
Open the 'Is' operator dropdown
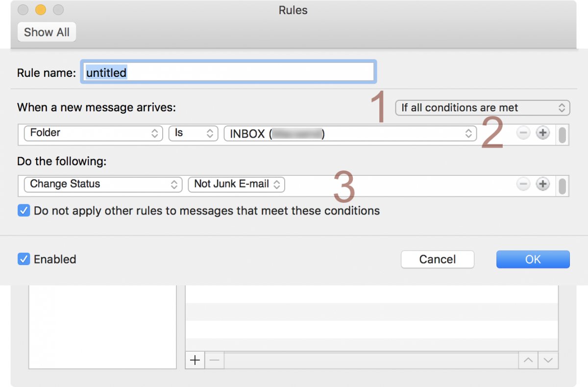(193, 133)
